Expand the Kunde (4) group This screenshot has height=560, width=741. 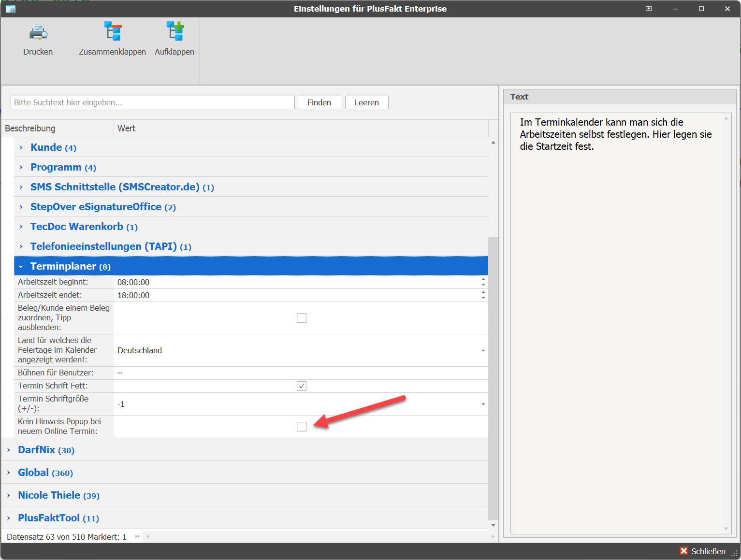click(21, 147)
